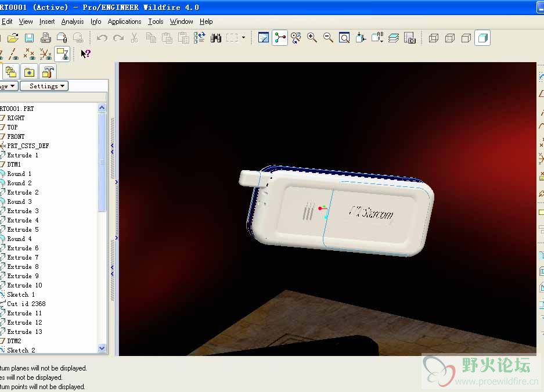Click the Repaint screen icon
This screenshot has height=392, width=544.
(264, 38)
